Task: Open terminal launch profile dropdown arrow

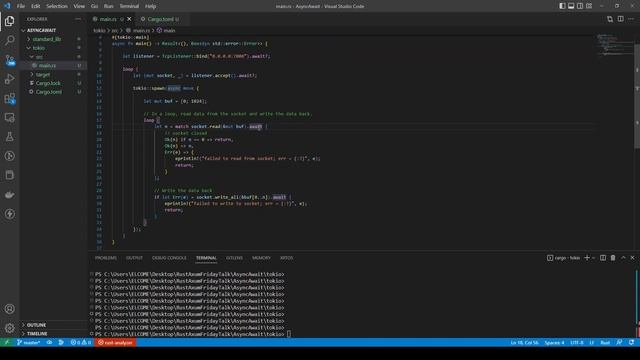Action: pos(593,258)
